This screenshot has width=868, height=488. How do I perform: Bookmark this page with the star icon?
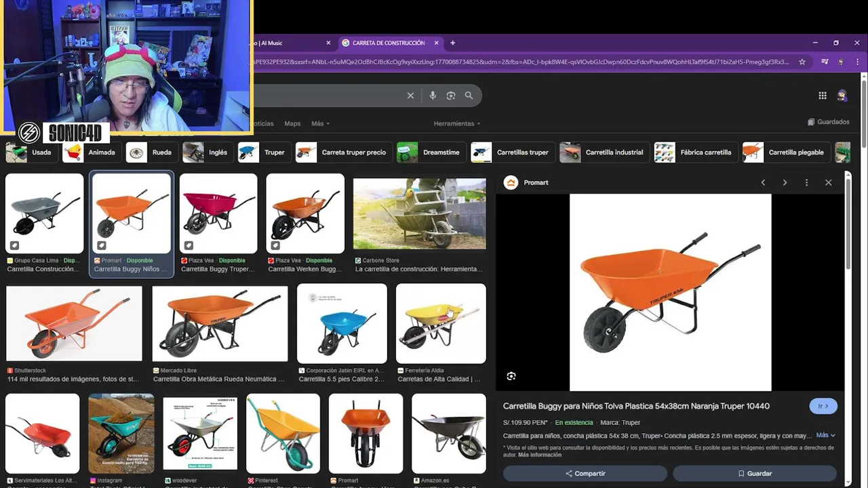(x=802, y=62)
